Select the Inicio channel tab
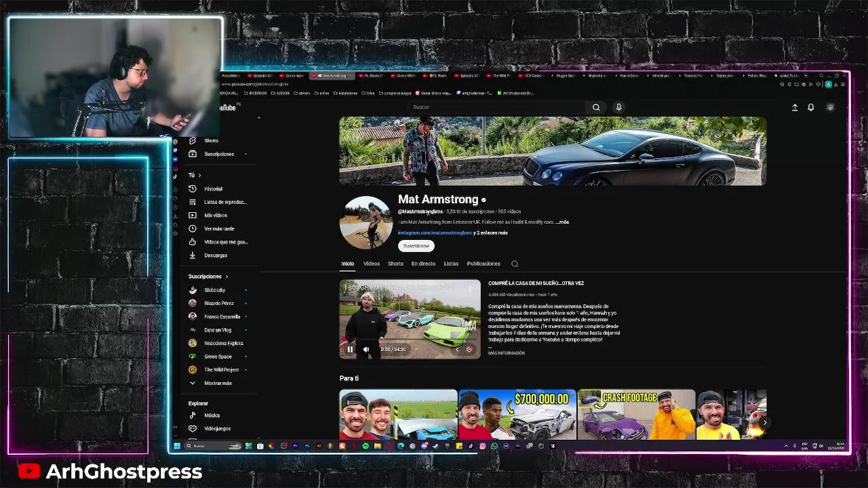 347,264
